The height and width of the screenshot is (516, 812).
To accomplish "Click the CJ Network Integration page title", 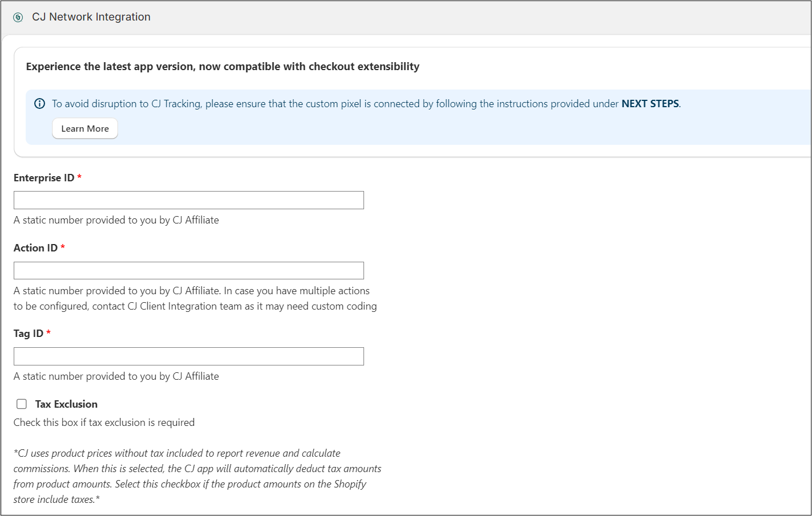I will click(91, 17).
